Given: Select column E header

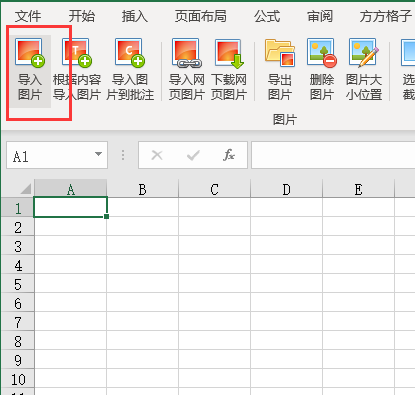Looking at the screenshot, I should click(359, 189).
